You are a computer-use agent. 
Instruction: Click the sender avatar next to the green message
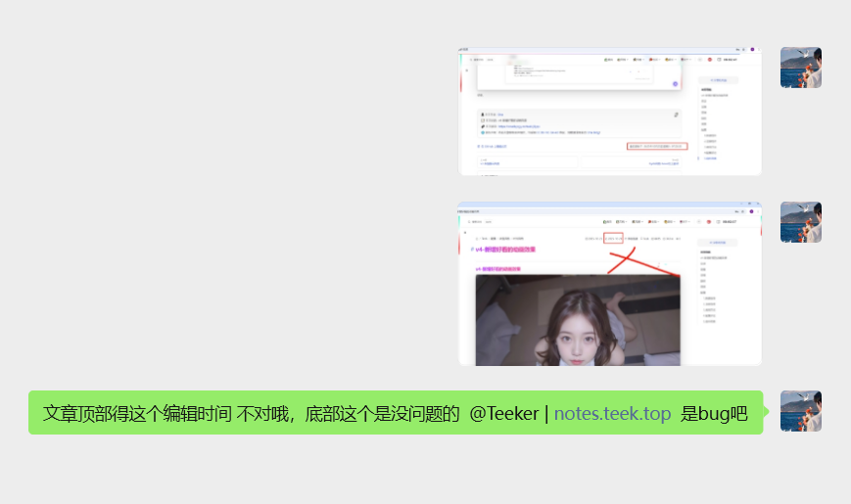pyautogui.click(x=800, y=411)
